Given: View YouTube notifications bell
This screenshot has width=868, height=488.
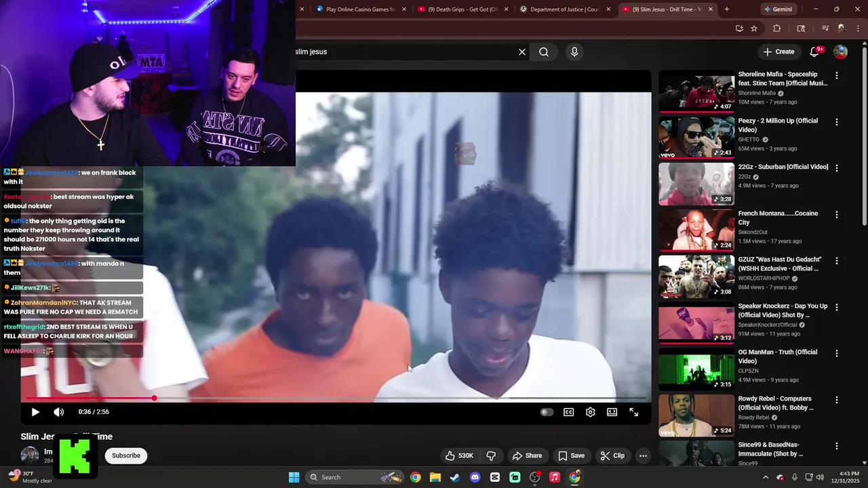Looking at the screenshot, I should [x=815, y=52].
